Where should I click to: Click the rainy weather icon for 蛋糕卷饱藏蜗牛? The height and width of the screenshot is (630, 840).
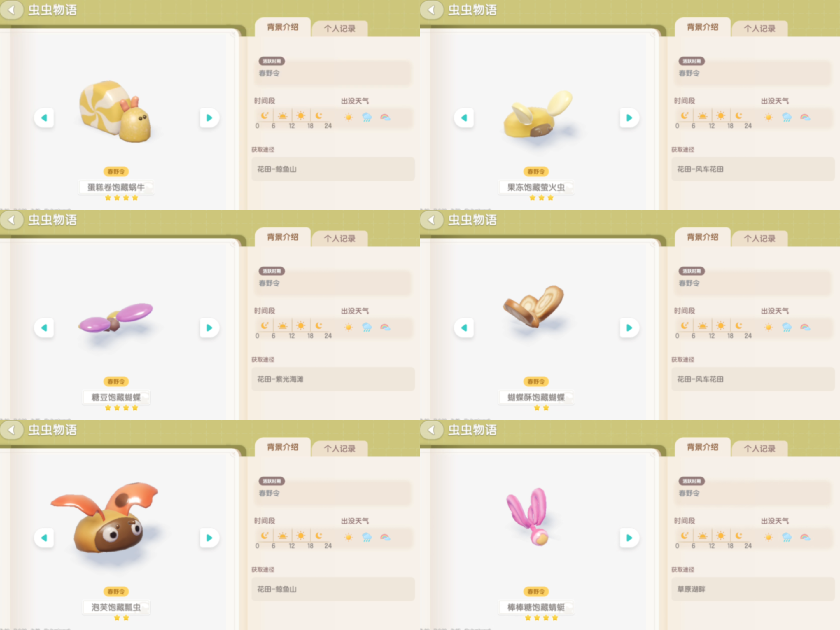[x=367, y=117]
